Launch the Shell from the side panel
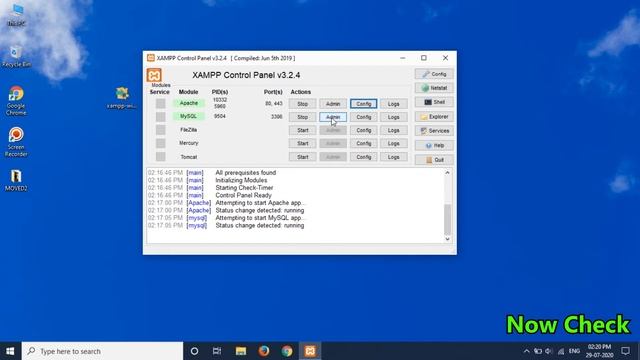 tap(434, 102)
